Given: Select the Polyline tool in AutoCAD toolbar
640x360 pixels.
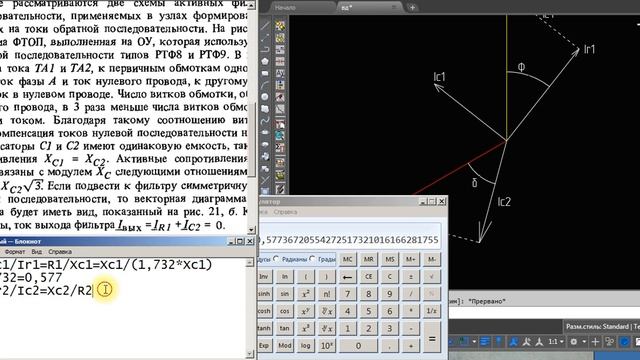Looking at the screenshot, I should (x=265, y=49).
